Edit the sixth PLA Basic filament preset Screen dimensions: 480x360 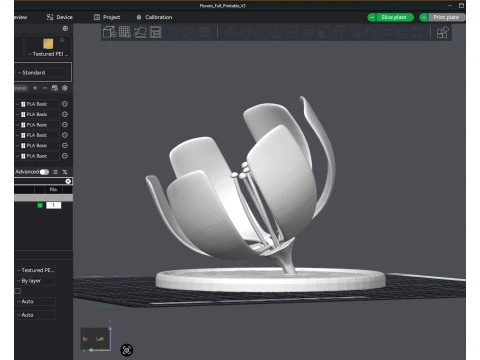(x=65, y=156)
